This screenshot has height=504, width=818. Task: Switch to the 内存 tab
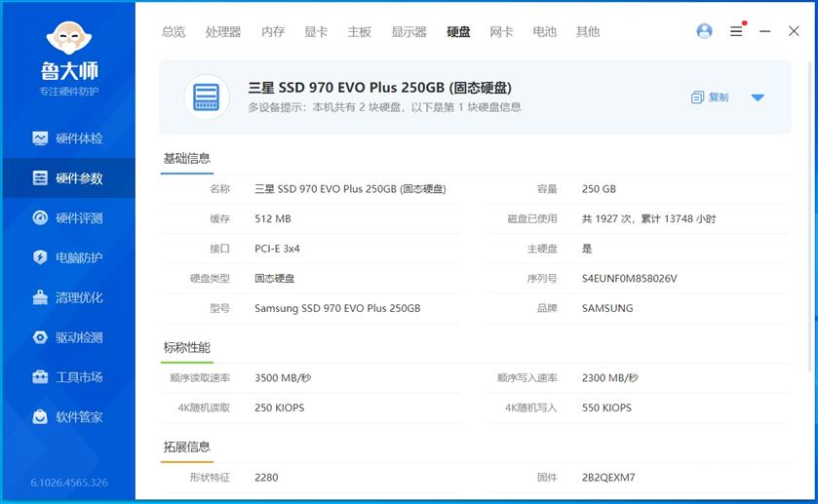(x=273, y=31)
